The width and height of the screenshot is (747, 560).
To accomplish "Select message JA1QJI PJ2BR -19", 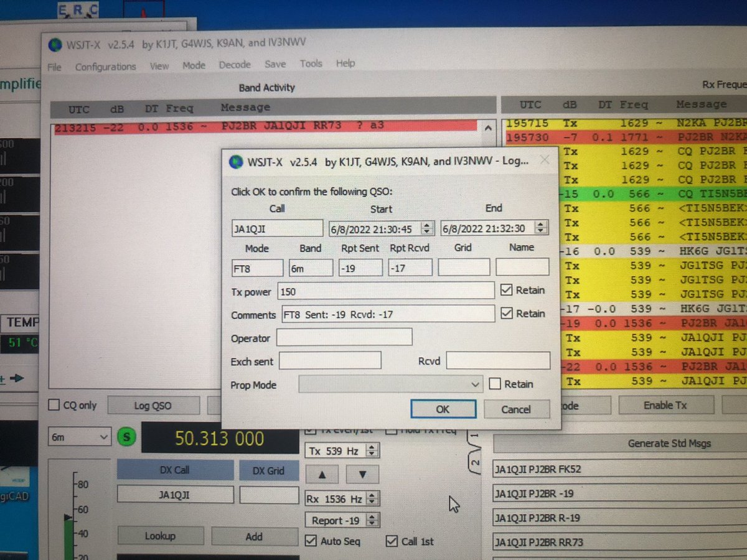I will point(619,493).
